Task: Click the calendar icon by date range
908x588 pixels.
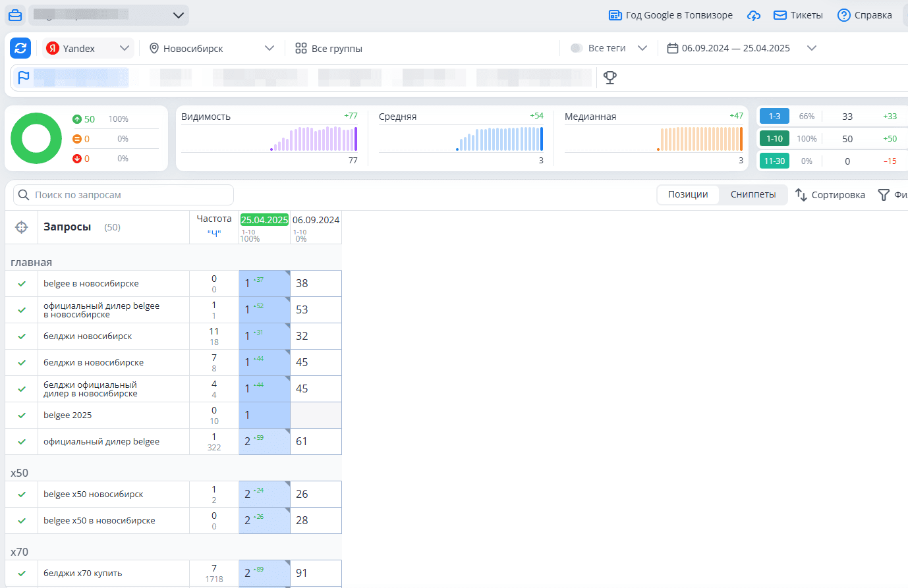Action: pyautogui.click(x=673, y=48)
